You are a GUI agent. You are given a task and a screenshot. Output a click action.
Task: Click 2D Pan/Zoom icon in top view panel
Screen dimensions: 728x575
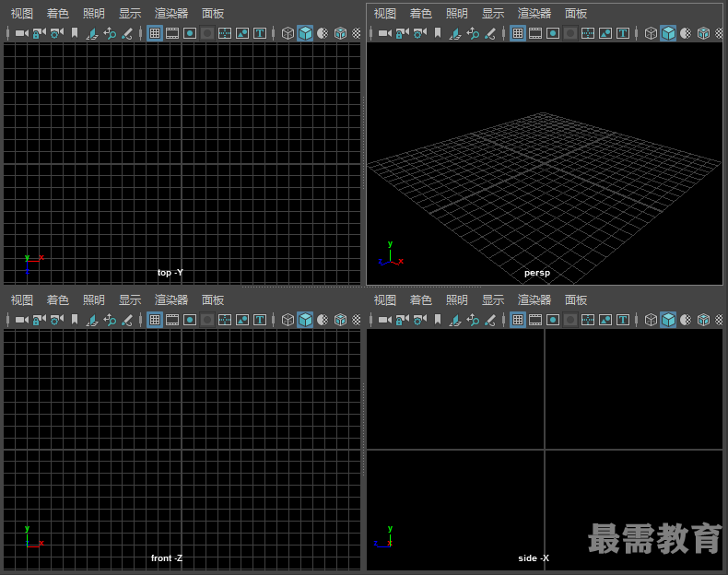coord(110,33)
